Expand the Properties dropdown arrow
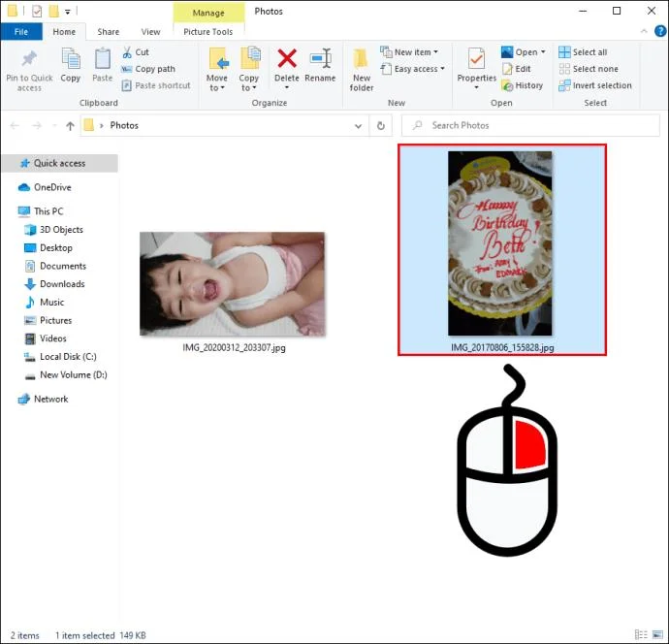The height and width of the screenshot is (644, 669). click(x=477, y=87)
